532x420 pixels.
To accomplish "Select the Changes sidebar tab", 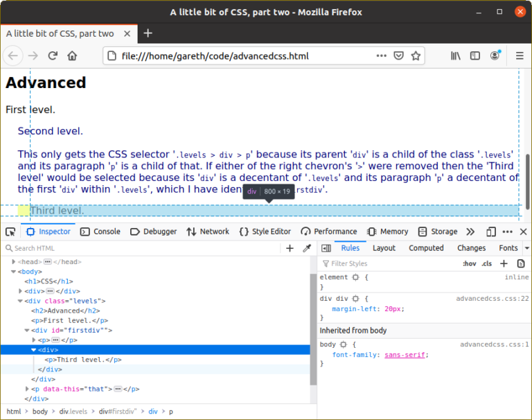I will click(471, 248).
